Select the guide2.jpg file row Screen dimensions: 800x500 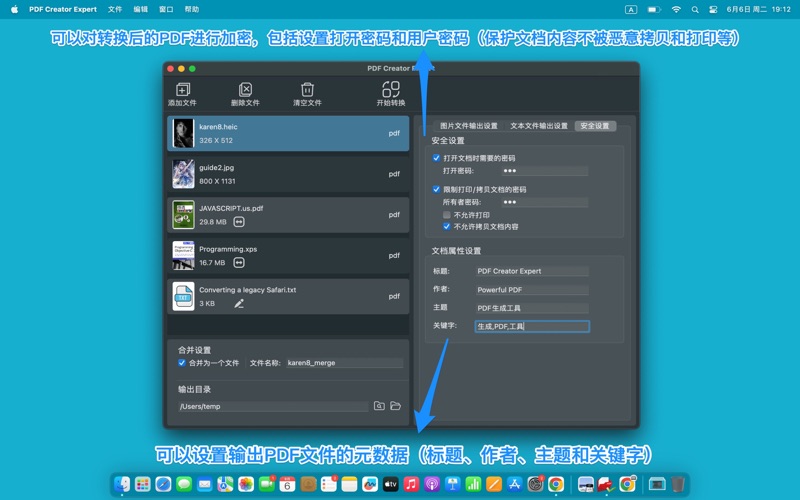pyautogui.click(x=288, y=174)
